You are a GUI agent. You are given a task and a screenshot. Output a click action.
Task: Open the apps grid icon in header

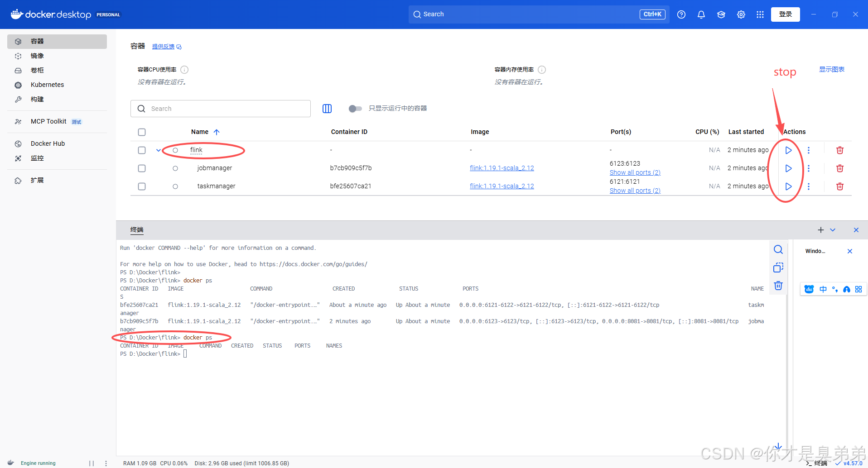pyautogui.click(x=760, y=14)
